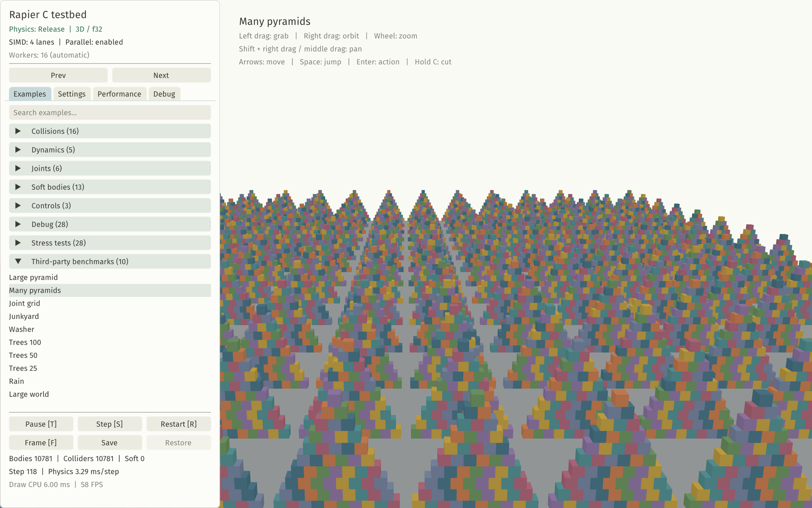Switch to the Examples tab
Viewport: 812px width, 508px height.
pos(30,94)
